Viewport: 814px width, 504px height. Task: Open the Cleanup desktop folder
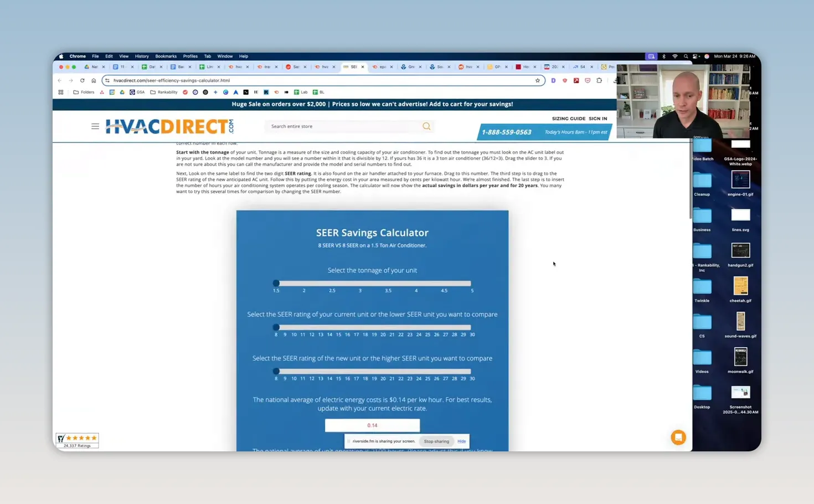pos(702,182)
